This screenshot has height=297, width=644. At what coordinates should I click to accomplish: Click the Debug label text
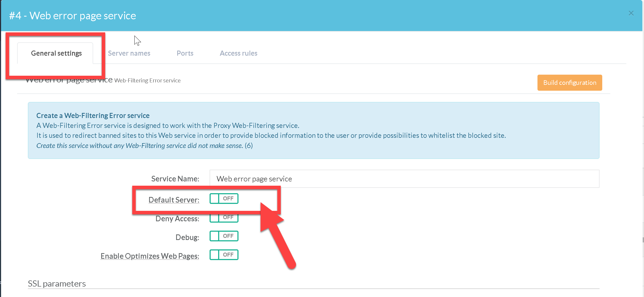point(187,237)
